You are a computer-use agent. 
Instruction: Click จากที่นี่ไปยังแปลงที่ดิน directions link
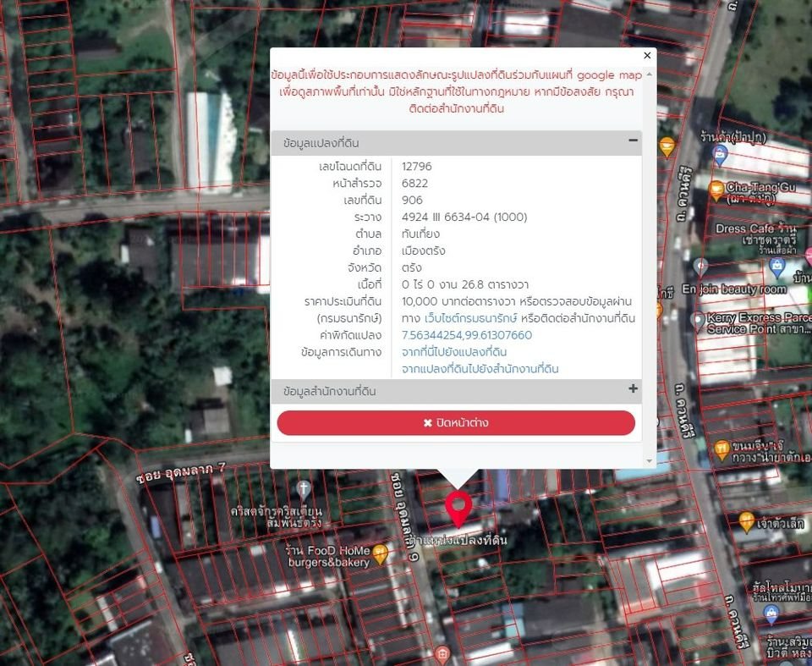pos(454,352)
